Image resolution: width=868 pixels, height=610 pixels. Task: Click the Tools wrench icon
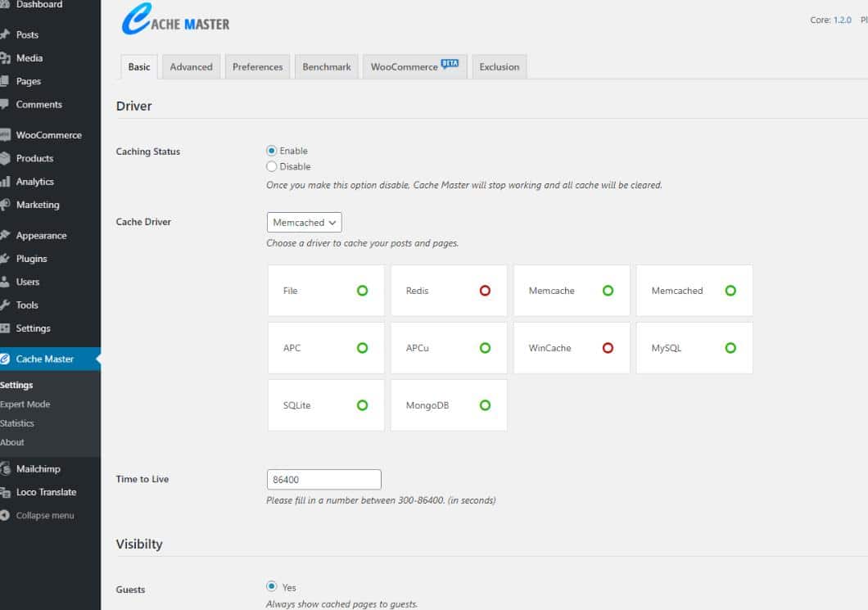(5, 305)
